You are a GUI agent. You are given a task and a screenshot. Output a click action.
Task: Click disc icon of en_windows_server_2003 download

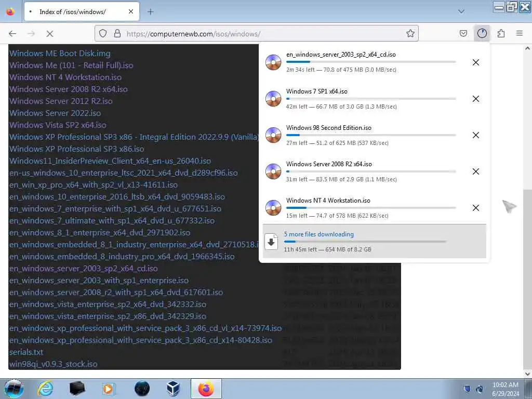(273, 62)
